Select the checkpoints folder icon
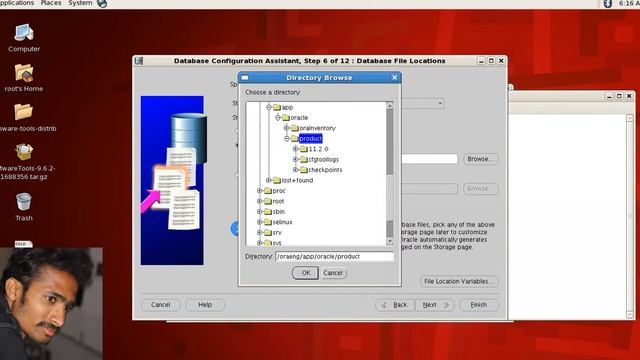 [x=304, y=170]
